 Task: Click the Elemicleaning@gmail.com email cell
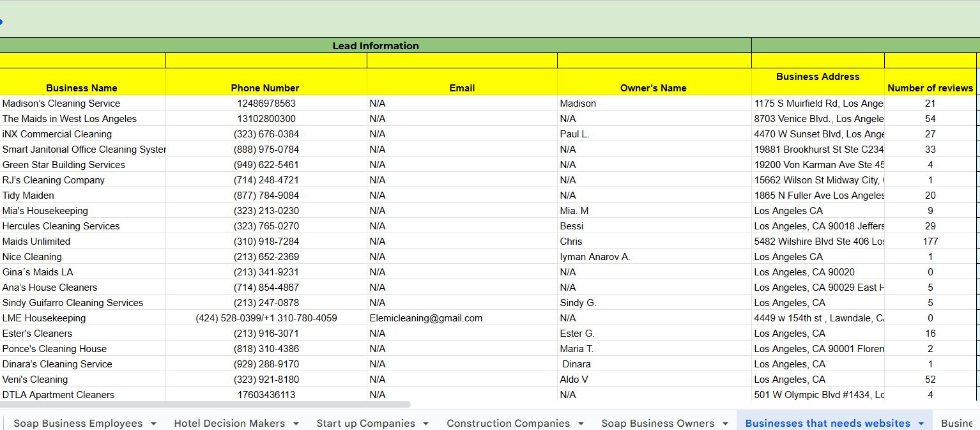coord(426,318)
